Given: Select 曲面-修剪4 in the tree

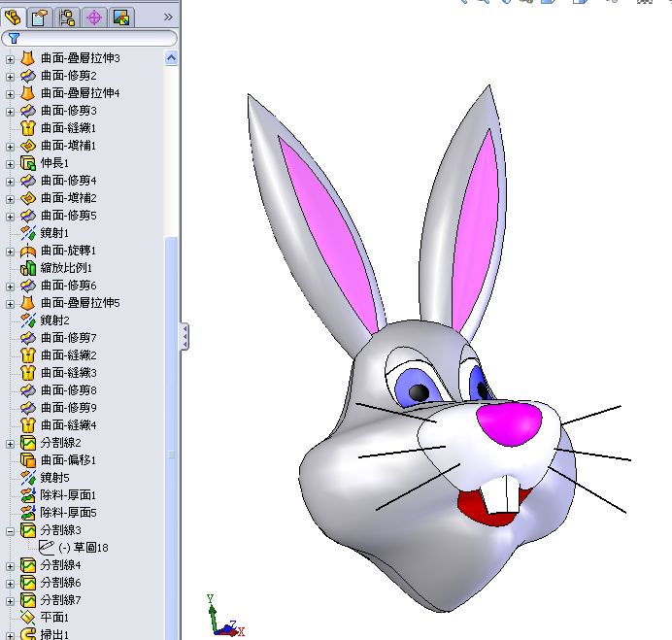Looking at the screenshot, I should 69,181.
